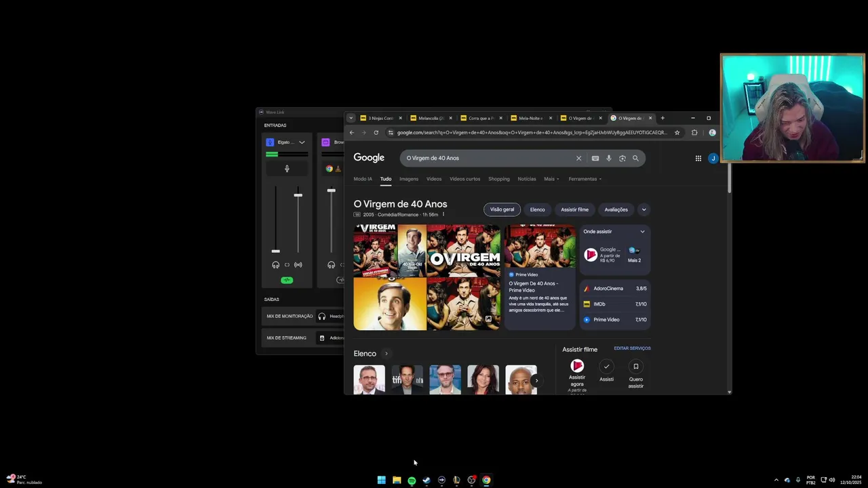This screenshot has width=868, height=488.
Task: Open Spotify from the taskbar
Action: pos(412,480)
